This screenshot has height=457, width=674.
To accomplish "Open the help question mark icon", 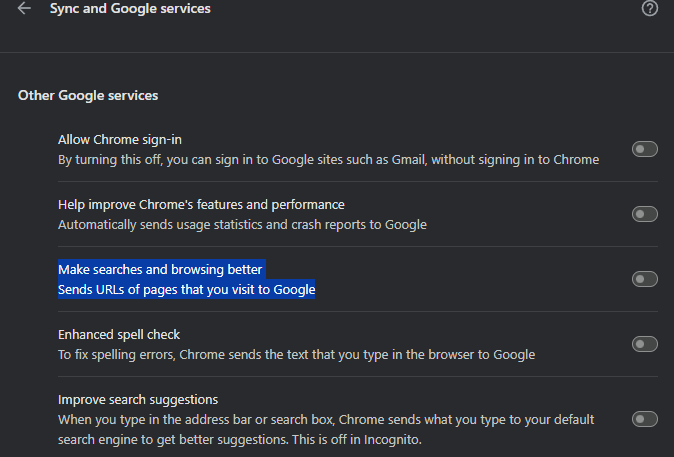I will [650, 9].
